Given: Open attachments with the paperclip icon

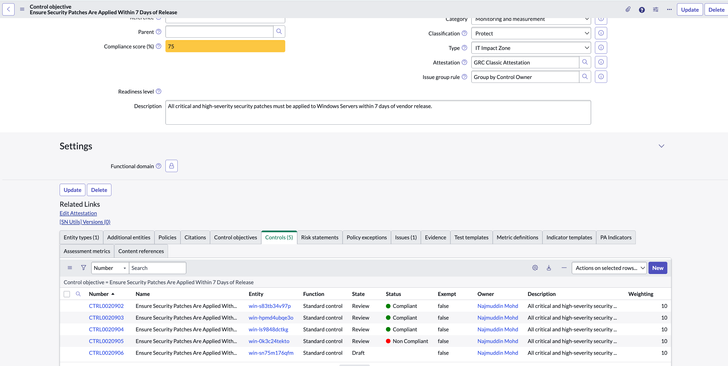Looking at the screenshot, I should click(x=628, y=9).
